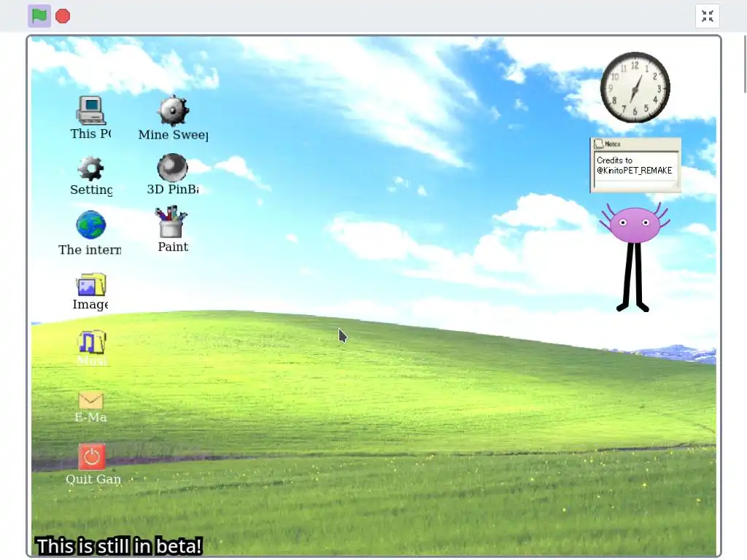Viewport: 747px width, 560px height.
Task: Exit full screen mode with the shrink icon
Action: 708,16
